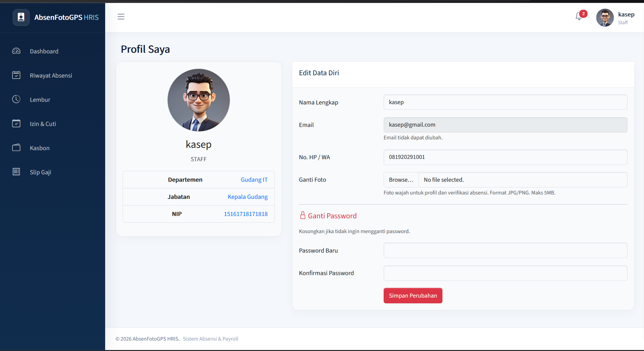This screenshot has width=644, height=351.
Task: Click the Slip Gaji receipt icon
Action: (x=16, y=172)
